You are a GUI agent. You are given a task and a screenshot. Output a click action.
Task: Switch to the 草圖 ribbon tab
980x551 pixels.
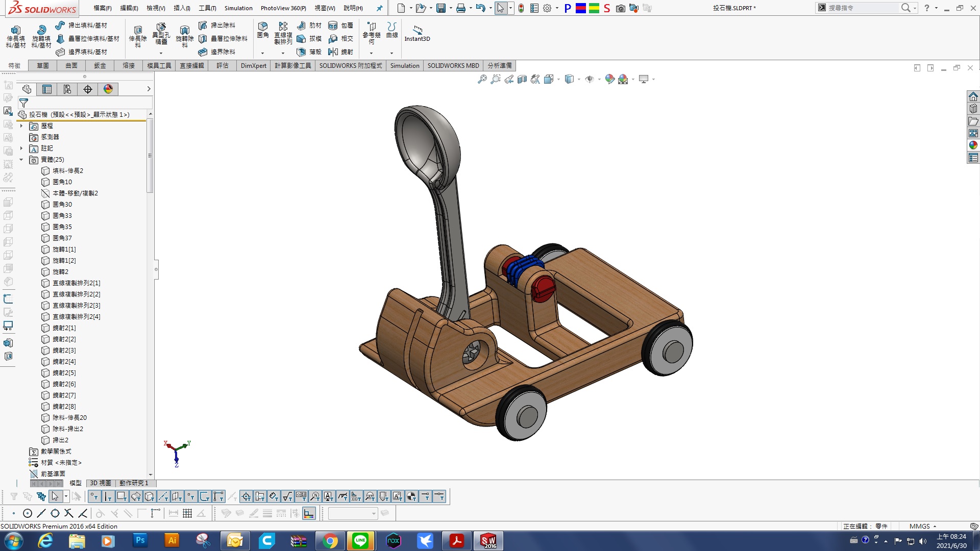(43, 66)
